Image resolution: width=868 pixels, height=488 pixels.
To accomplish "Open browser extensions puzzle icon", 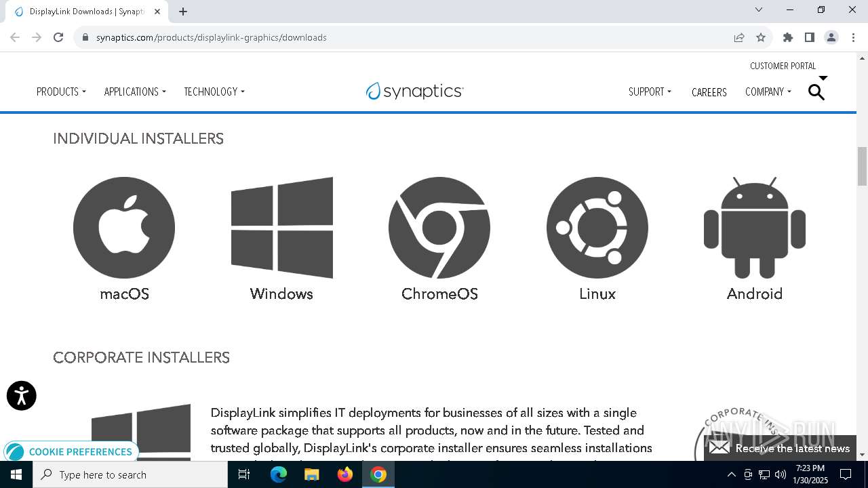I will coord(788,37).
